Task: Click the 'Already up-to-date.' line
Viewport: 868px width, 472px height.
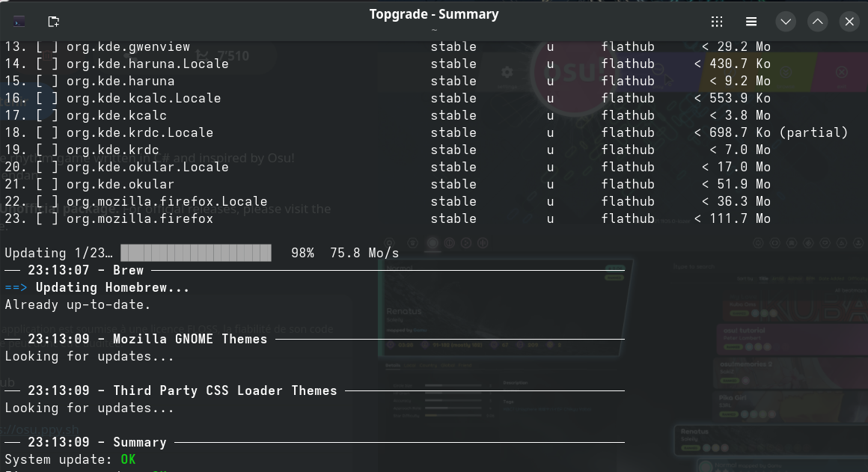Action: 78,304
